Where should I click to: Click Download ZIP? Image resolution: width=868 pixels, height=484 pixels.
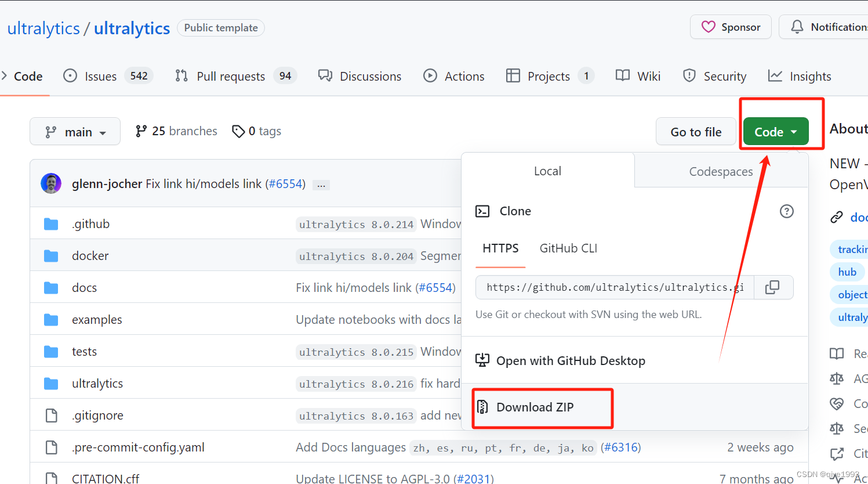tap(535, 407)
